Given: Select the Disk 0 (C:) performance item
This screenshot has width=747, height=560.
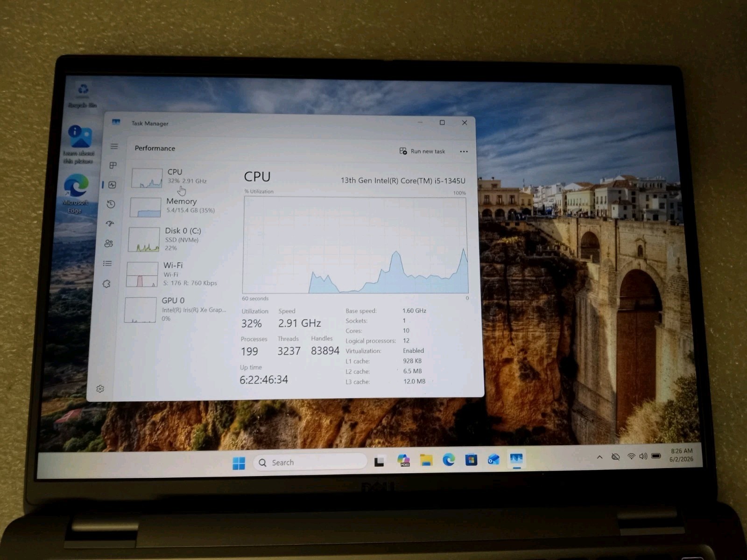Looking at the screenshot, I should (177, 239).
